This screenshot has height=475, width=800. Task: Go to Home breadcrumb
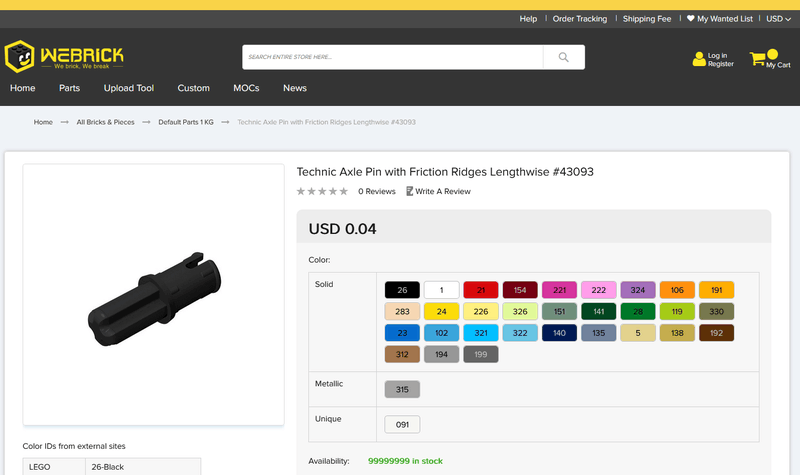click(x=43, y=122)
